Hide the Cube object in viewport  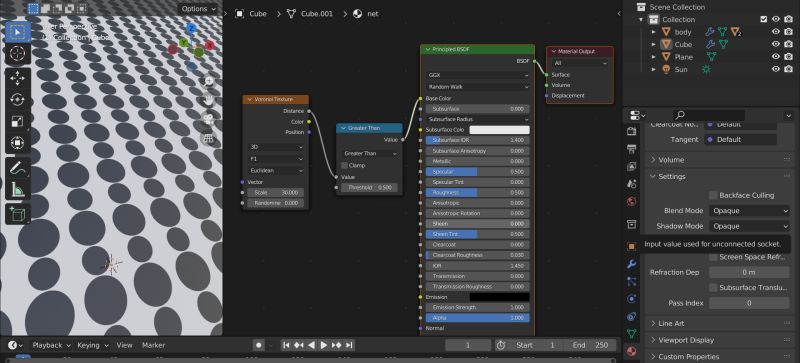coord(776,44)
